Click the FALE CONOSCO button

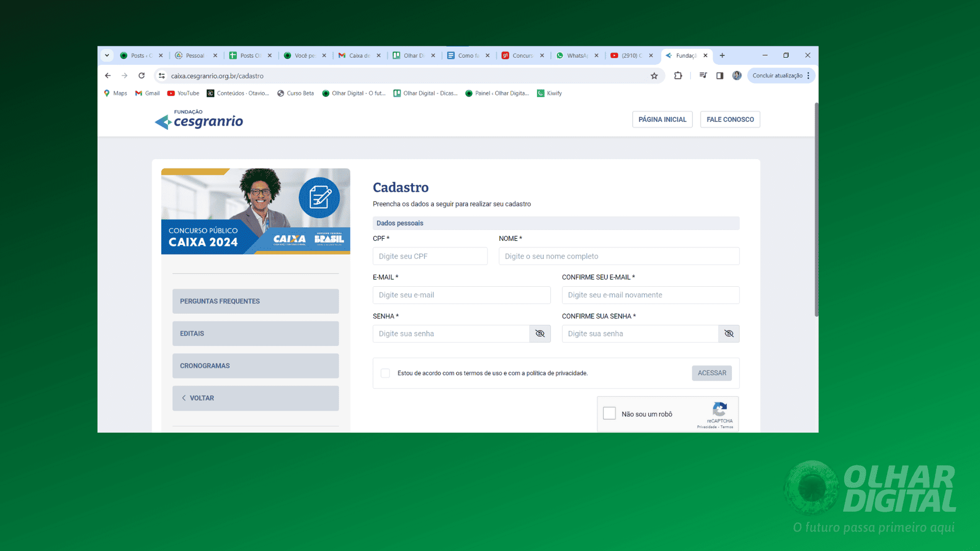[x=730, y=119]
